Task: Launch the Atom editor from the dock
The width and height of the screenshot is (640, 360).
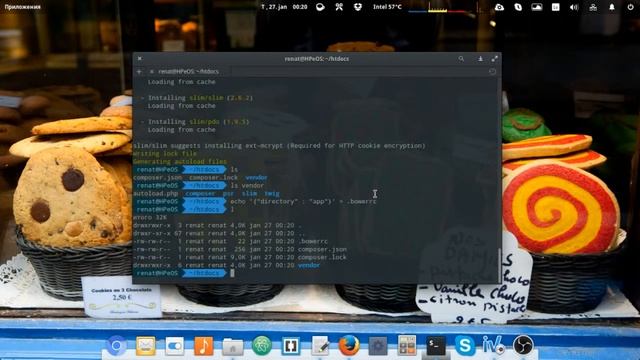Action: click(x=262, y=346)
